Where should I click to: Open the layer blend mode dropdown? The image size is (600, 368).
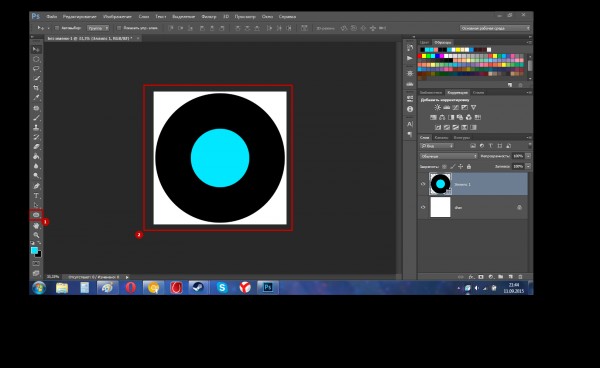pos(448,156)
